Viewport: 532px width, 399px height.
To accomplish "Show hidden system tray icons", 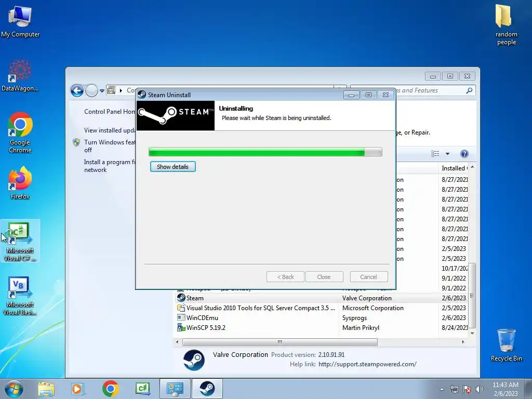I will coord(442,389).
